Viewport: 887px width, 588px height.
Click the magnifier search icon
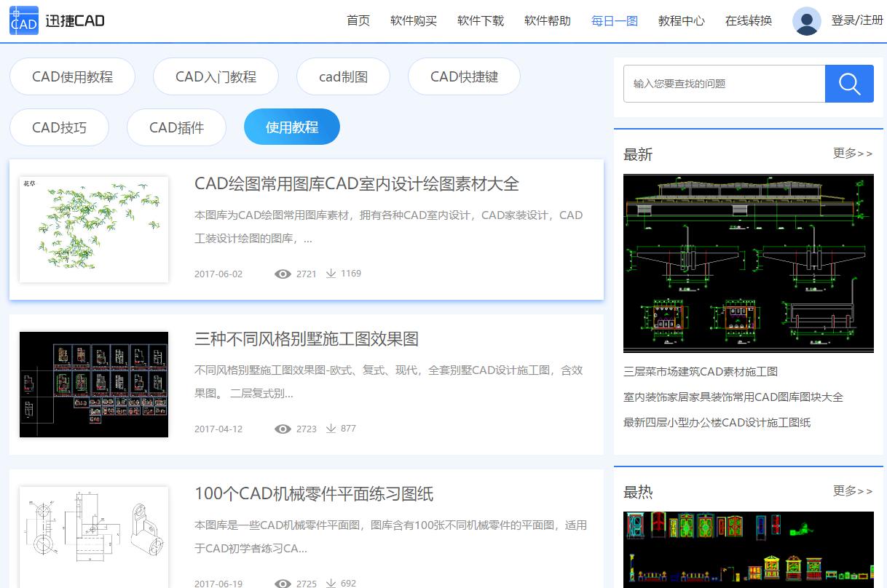click(x=849, y=83)
